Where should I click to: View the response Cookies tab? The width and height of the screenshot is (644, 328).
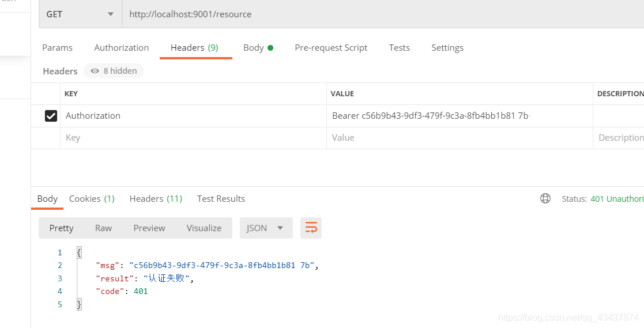pyautogui.click(x=92, y=199)
